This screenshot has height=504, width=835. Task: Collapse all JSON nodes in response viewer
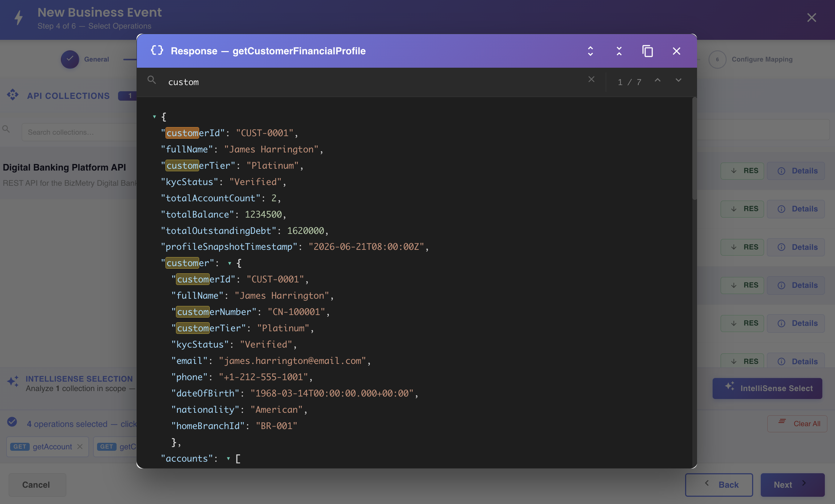[619, 51]
